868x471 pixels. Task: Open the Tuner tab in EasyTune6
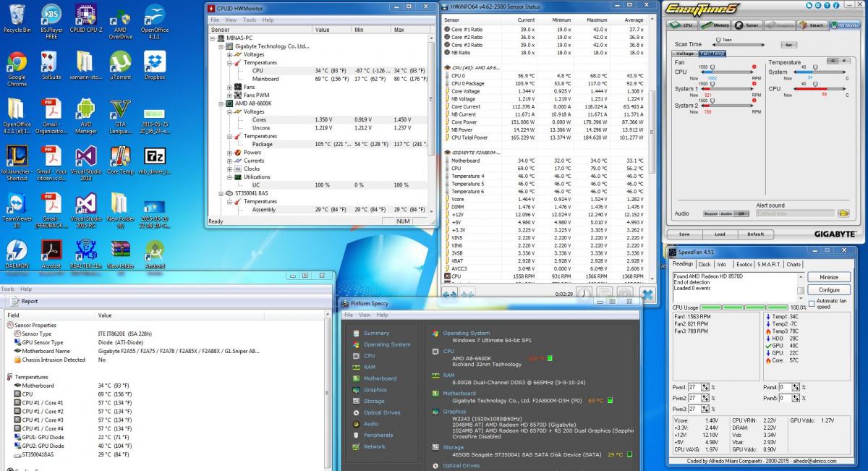[x=746, y=25]
